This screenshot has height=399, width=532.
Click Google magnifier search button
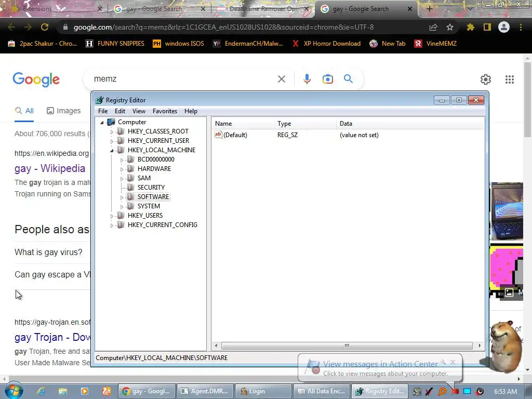(348, 79)
